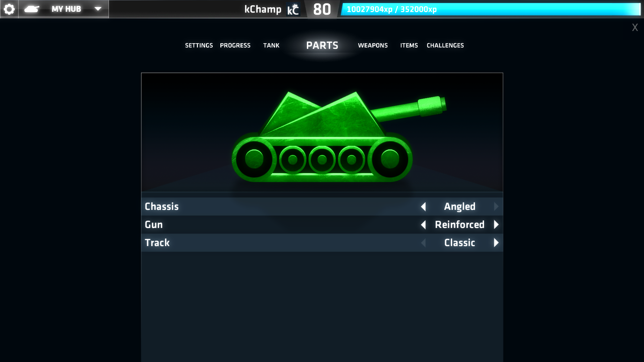
Task: Select Reinforced gun option label
Action: click(460, 225)
